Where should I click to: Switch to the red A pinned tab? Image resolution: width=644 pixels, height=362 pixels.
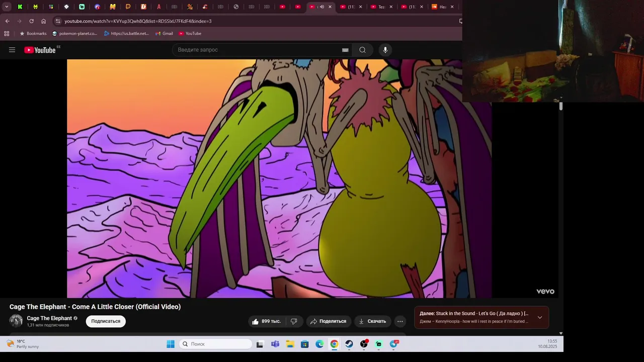[159, 7]
